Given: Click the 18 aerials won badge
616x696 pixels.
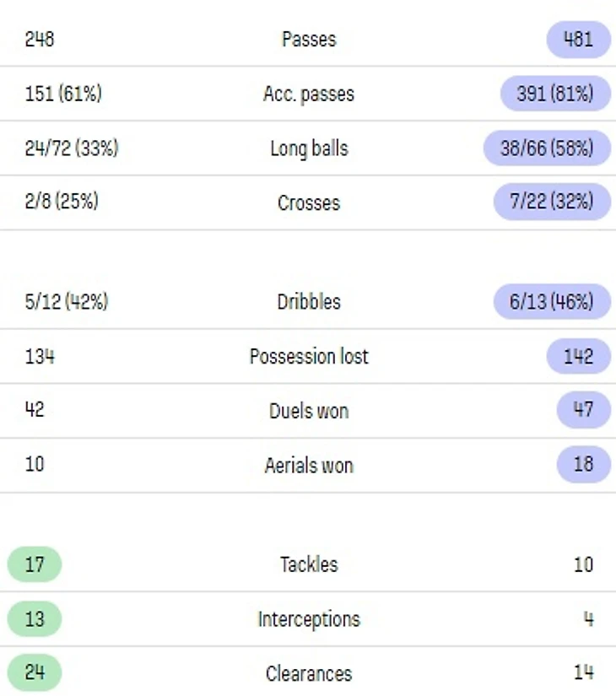Looking at the screenshot, I should point(583,464).
